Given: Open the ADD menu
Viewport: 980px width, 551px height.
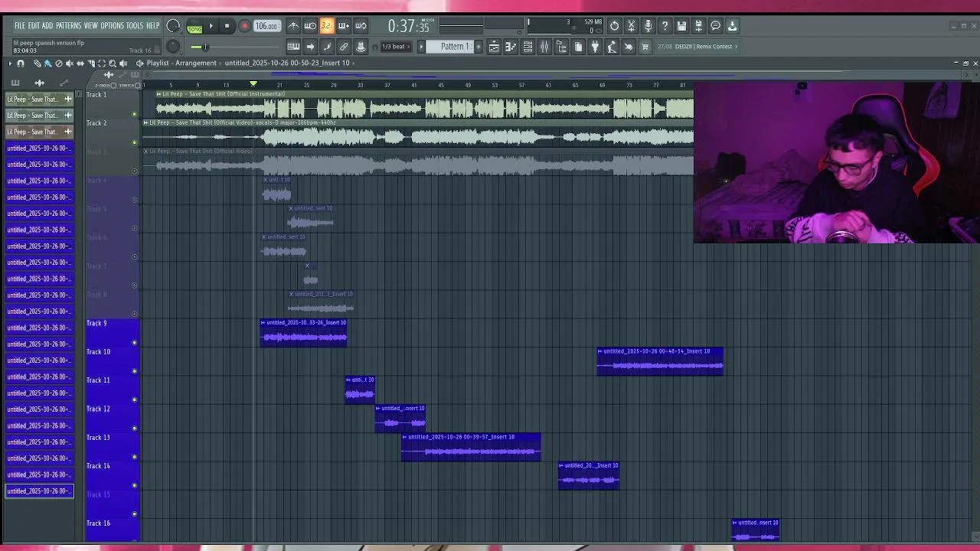Looking at the screenshot, I should point(47,26).
